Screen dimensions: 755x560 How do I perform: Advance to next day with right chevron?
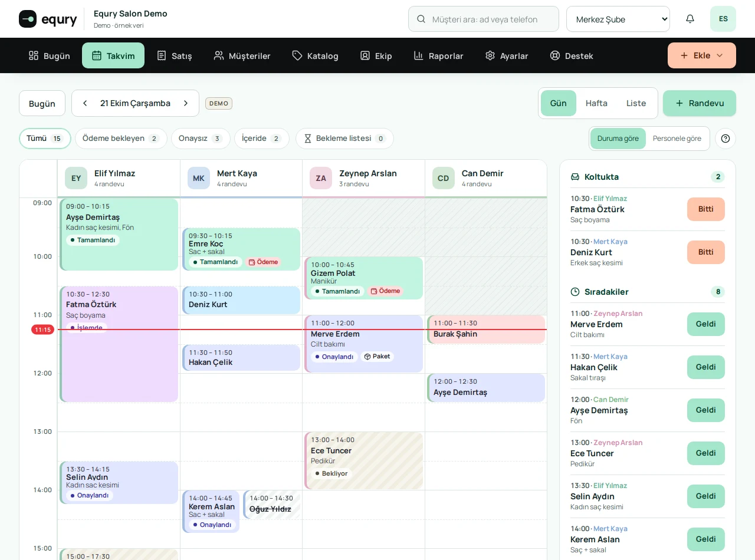(186, 103)
